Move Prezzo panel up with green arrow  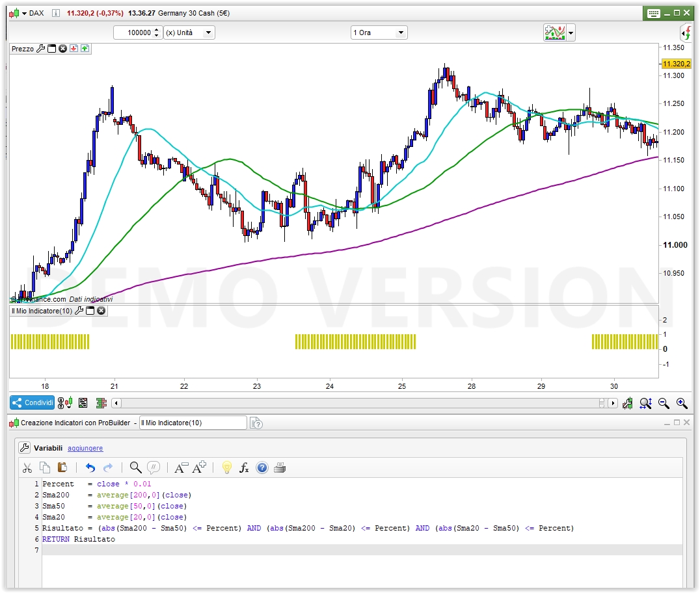coord(85,49)
